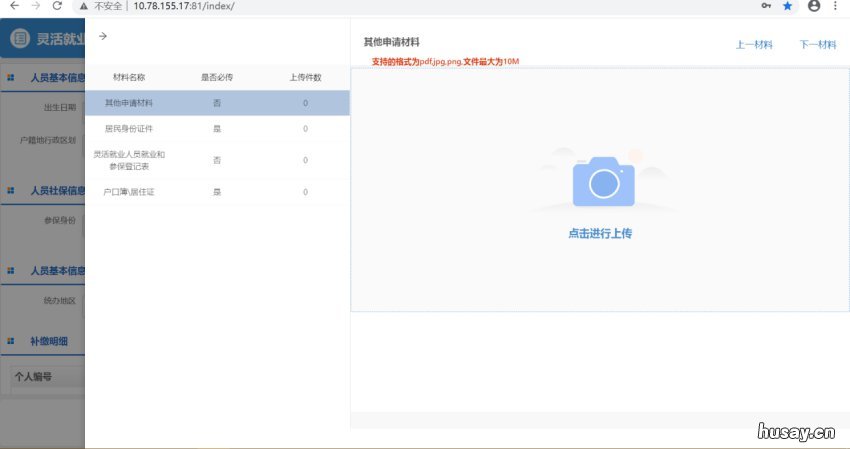
Task: Click the 否 cell in the 其他申请材料 row
Action: click(x=217, y=103)
